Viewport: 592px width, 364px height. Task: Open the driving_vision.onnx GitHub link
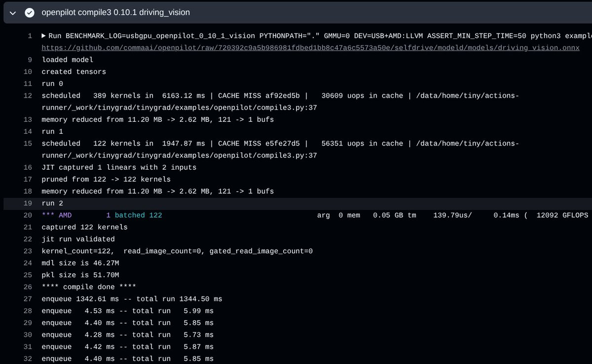[310, 48]
